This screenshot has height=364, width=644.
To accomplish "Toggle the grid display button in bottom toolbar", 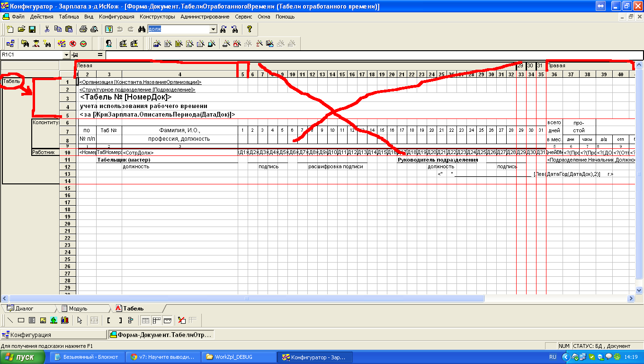I will [146, 320].
